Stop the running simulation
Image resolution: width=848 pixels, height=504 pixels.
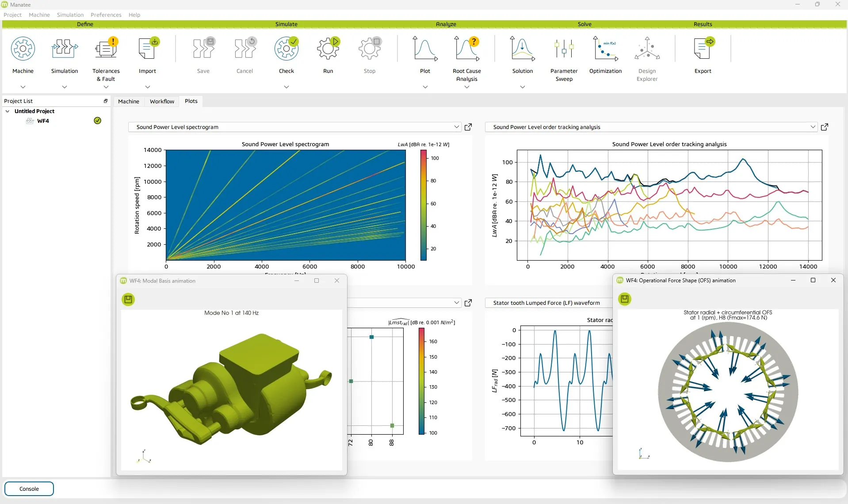point(370,49)
